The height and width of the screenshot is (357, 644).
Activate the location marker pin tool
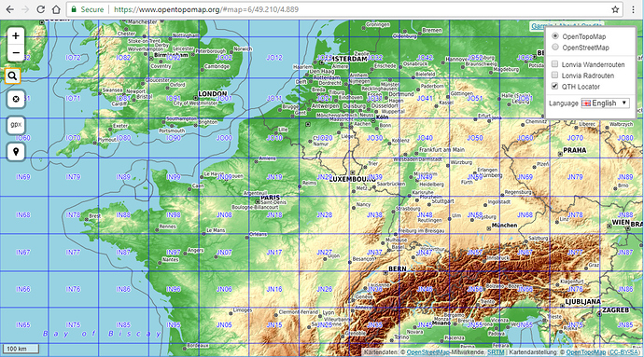click(x=16, y=152)
